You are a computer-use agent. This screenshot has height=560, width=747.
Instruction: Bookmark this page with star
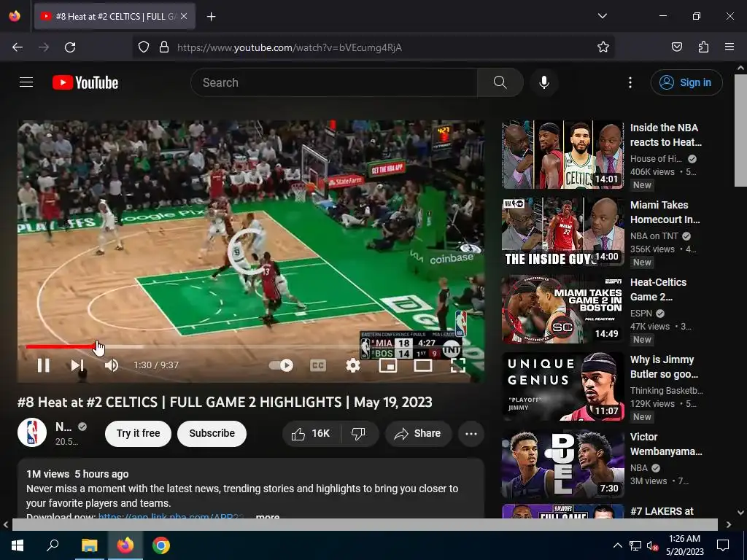pyautogui.click(x=603, y=47)
